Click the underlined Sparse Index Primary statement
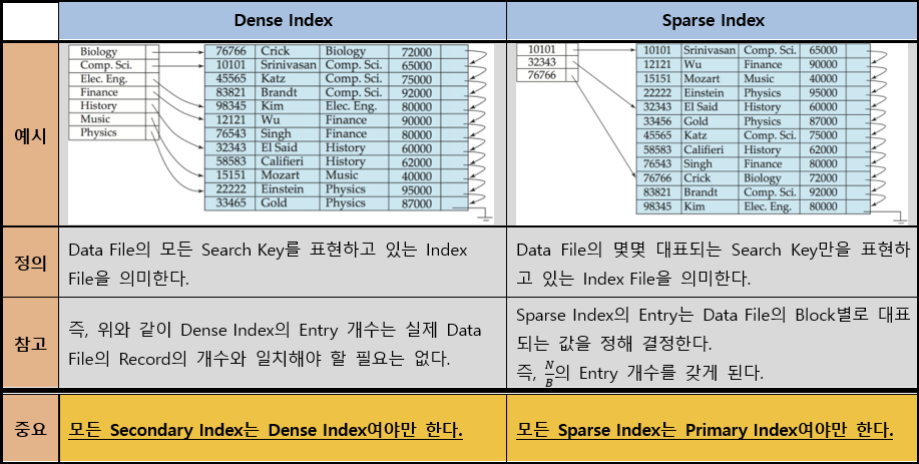 coord(704,431)
